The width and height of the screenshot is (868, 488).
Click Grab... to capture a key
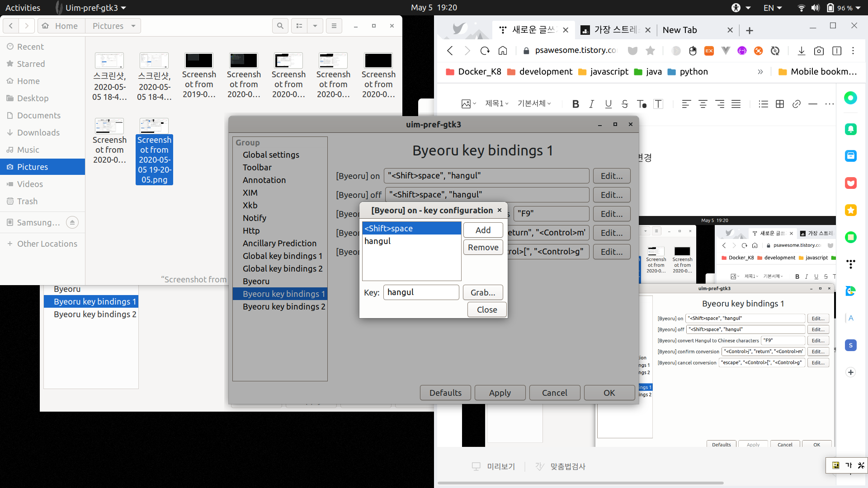483,292
